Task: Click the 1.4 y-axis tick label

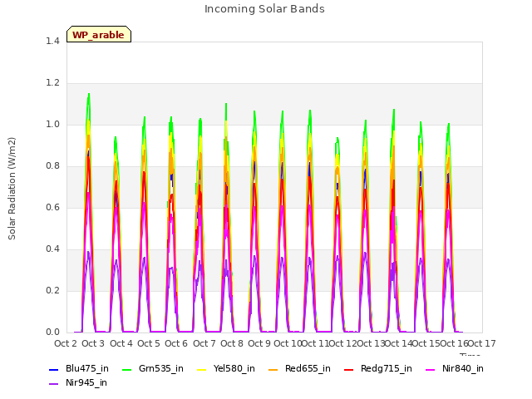Action: 52,41
